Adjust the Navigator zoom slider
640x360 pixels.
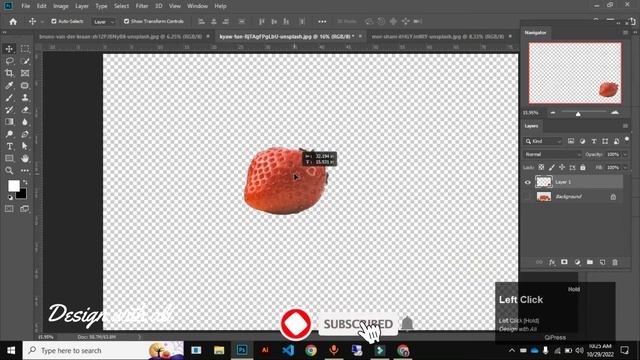pyautogui.click(x=578, y=114)
